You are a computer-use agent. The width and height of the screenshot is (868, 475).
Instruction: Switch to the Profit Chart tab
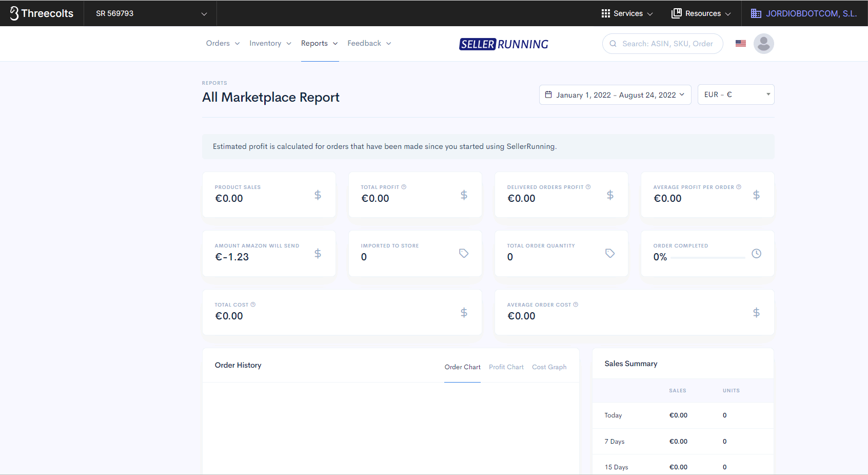click(x=506, y=367)
